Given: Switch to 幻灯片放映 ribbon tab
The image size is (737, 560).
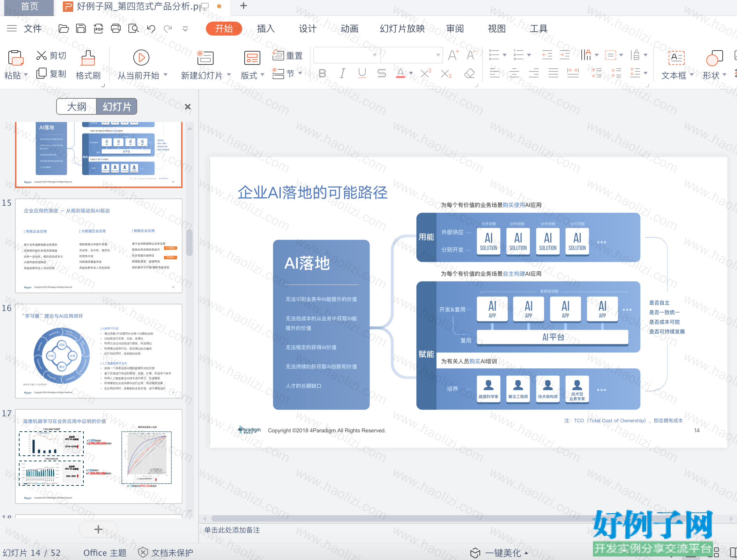Looking at the screenshot, I should coord(402,29).
